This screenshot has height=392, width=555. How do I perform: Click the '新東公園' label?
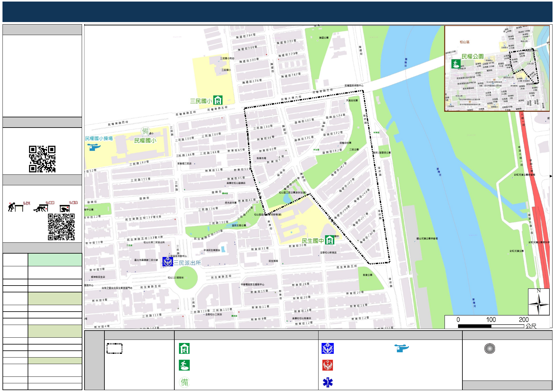pyautogui.click(x=368, y=275)
